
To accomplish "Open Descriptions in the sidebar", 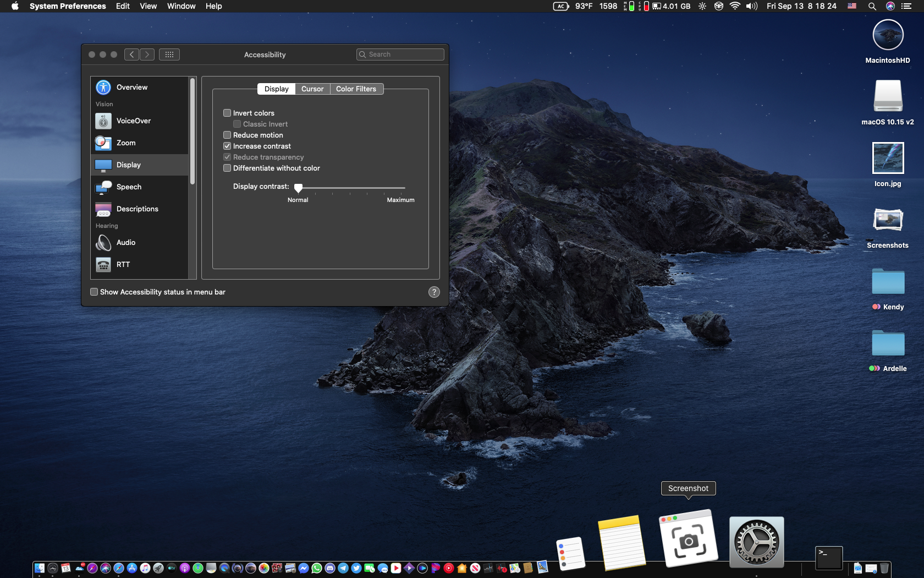I will (x=137, y=209).
